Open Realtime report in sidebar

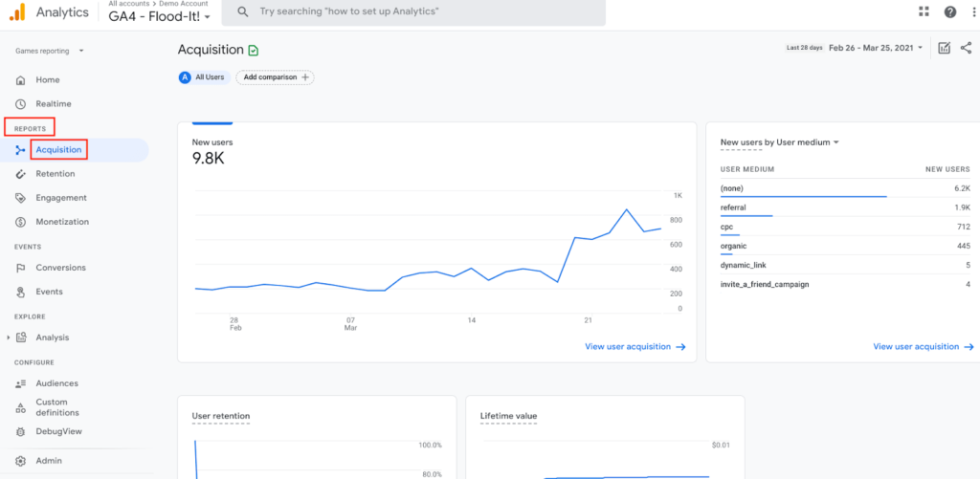point(53,103)
